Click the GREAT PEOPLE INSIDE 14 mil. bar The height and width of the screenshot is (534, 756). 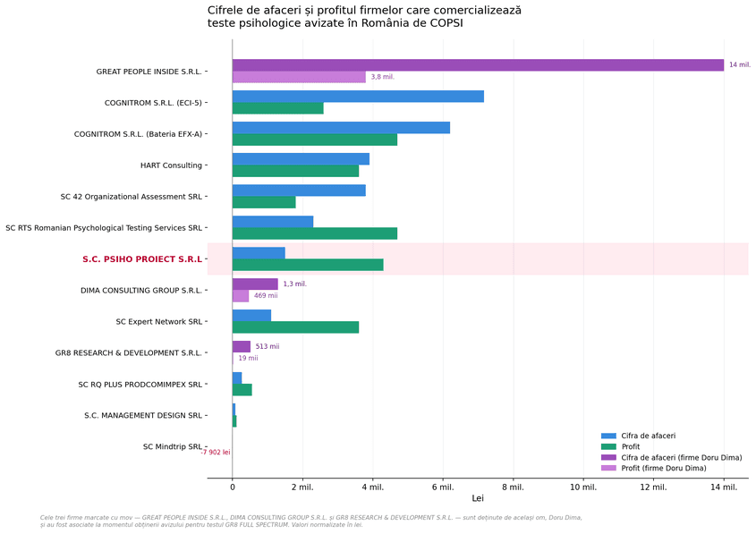click(x=479, y=65)
